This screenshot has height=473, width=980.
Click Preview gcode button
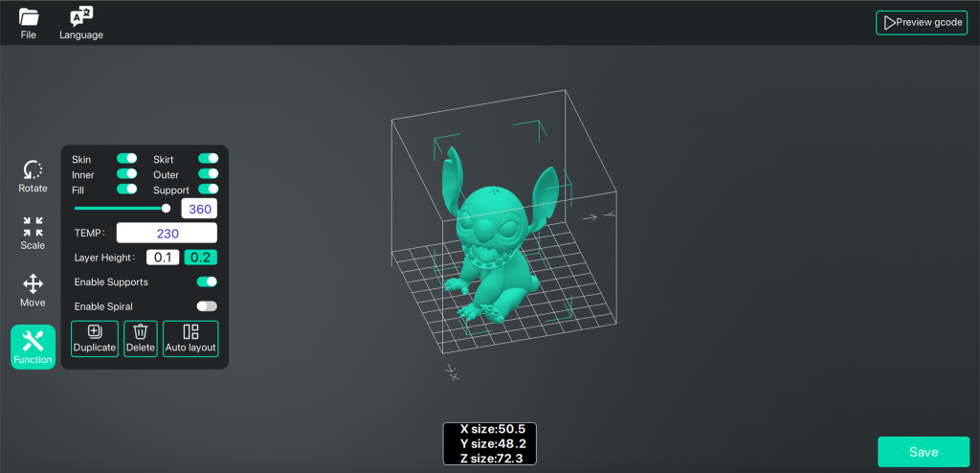(922, 22)
